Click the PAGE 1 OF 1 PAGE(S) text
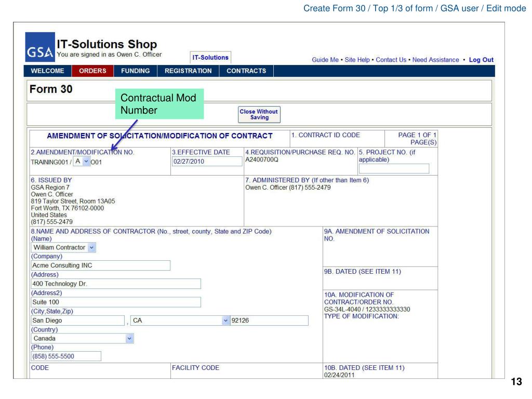 pos(417,139)
